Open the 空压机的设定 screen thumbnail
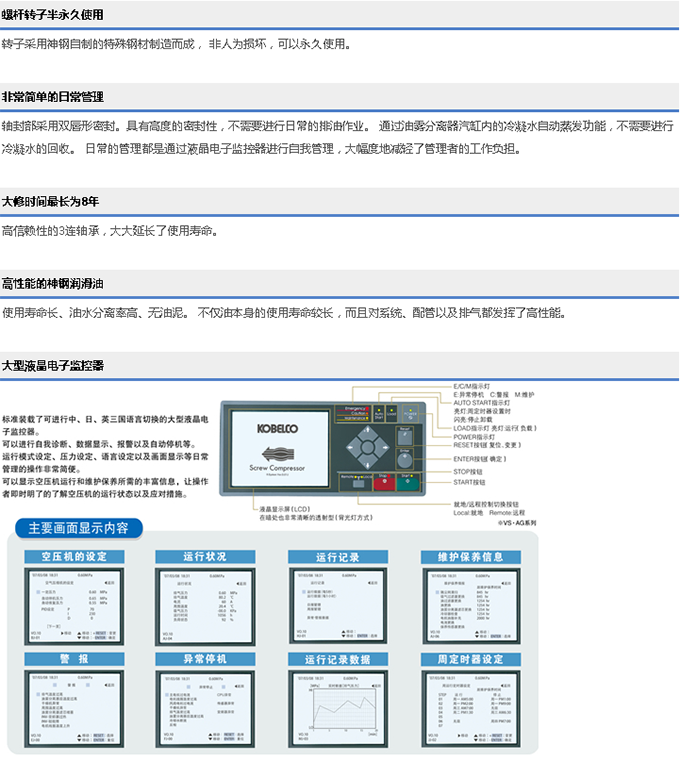Screen dimensions: 680x779 (75, 606)
